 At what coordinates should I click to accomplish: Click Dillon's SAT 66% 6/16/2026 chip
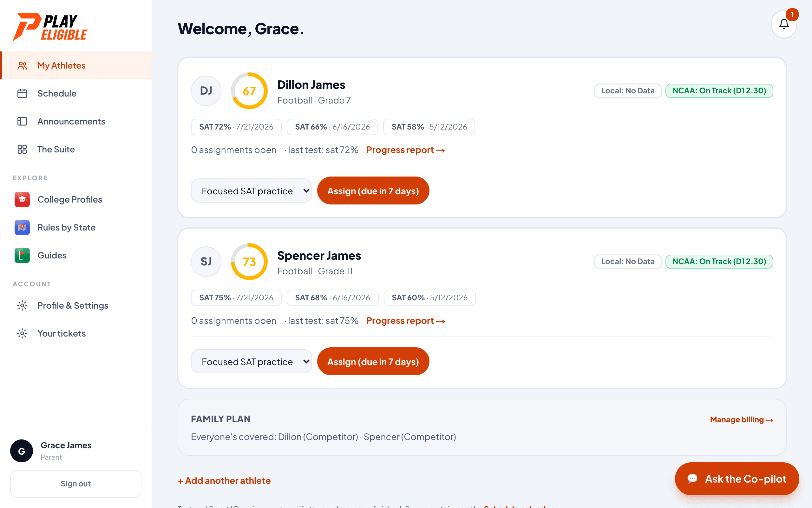[332, 127]
